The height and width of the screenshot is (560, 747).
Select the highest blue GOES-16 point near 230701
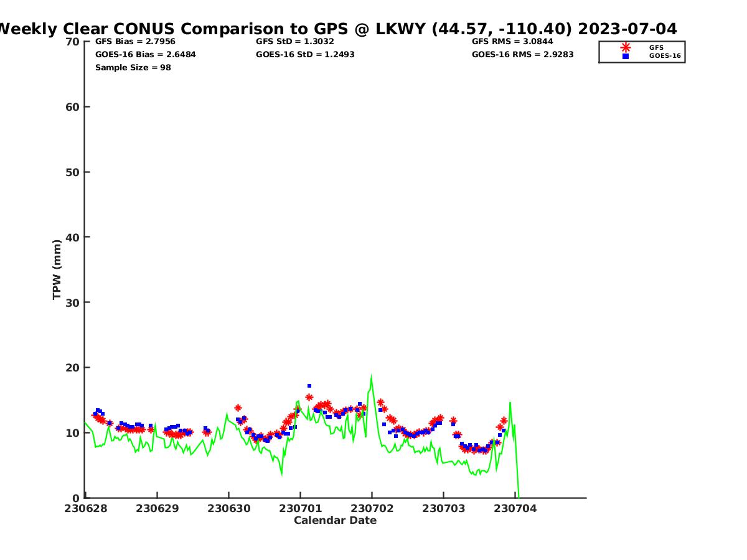pos(309,386)
